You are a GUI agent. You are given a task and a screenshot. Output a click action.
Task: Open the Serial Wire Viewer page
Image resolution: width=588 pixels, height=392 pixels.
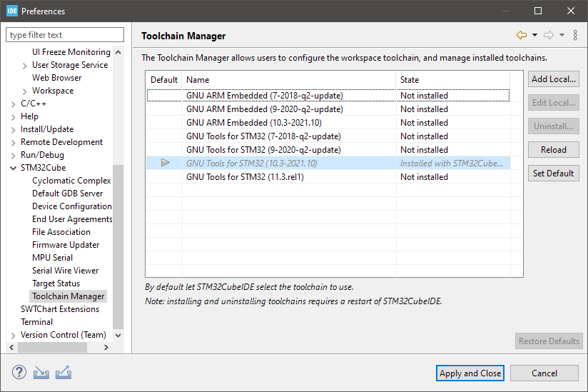coord(66,271)
